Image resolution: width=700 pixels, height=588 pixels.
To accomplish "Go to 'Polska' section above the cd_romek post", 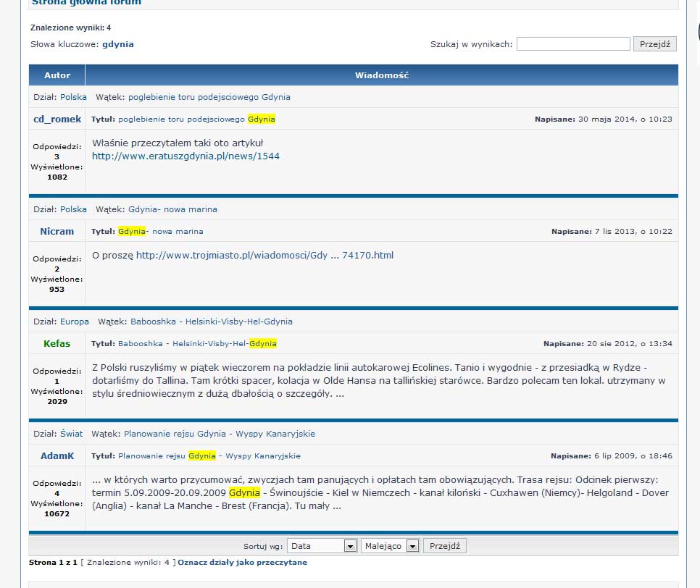I will point(73,97).
